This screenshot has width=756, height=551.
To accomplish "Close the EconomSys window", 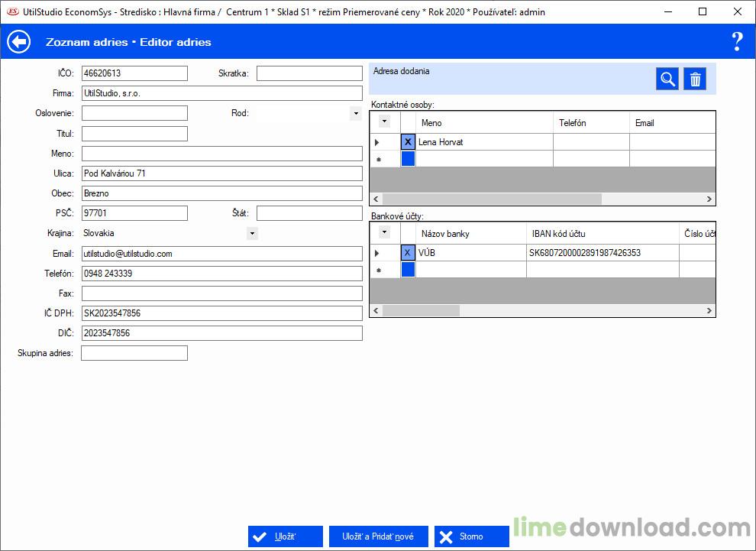I will click(737, 11).
